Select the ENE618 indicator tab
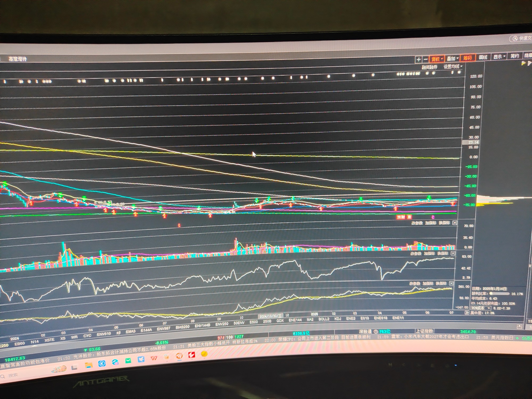 coord(380,318)
